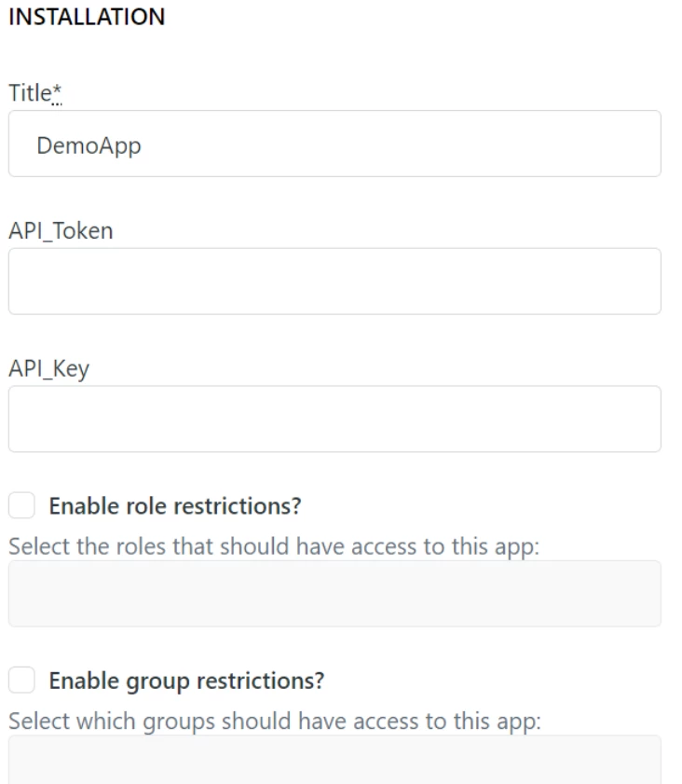Screen dimensions: 682x784
Task: Select the API_Token label text
Action: pyautogui.click(x=61, y=231)
